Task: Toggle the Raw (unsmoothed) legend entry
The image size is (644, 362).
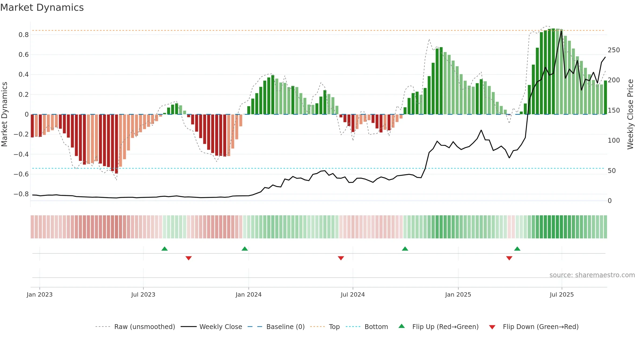Action: [x=135, y=327]
